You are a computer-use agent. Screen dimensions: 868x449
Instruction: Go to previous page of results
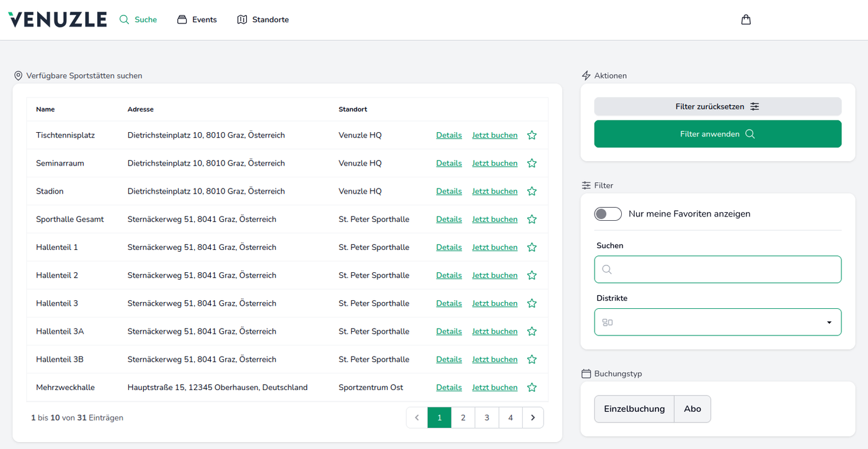tap(417, 418)
